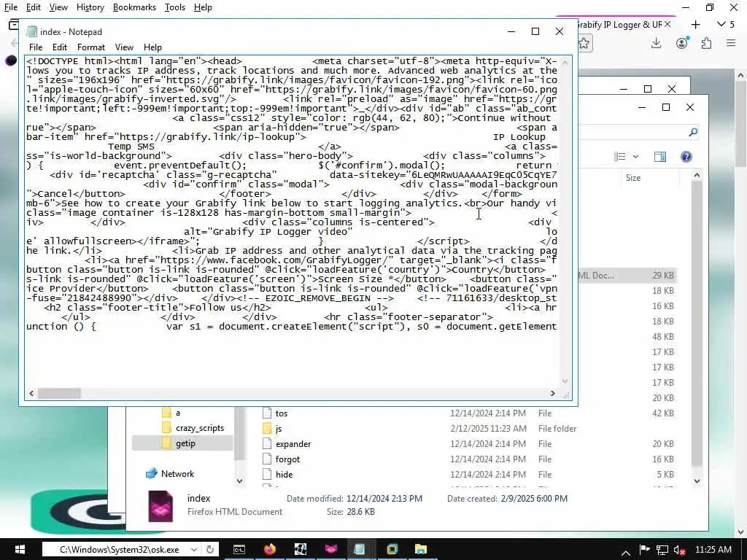Click the 29 KB size cell

662,275
